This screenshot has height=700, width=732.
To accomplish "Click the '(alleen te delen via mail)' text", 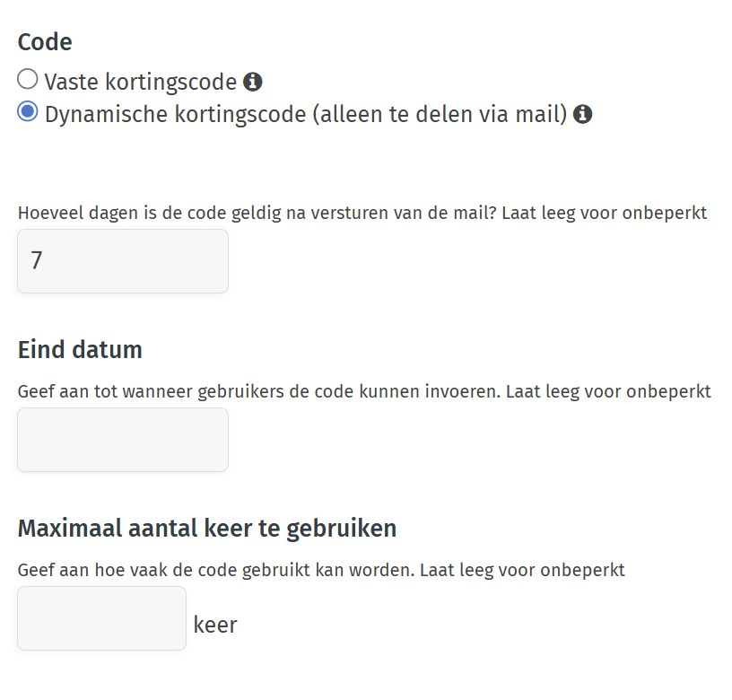I will (440, 115).
